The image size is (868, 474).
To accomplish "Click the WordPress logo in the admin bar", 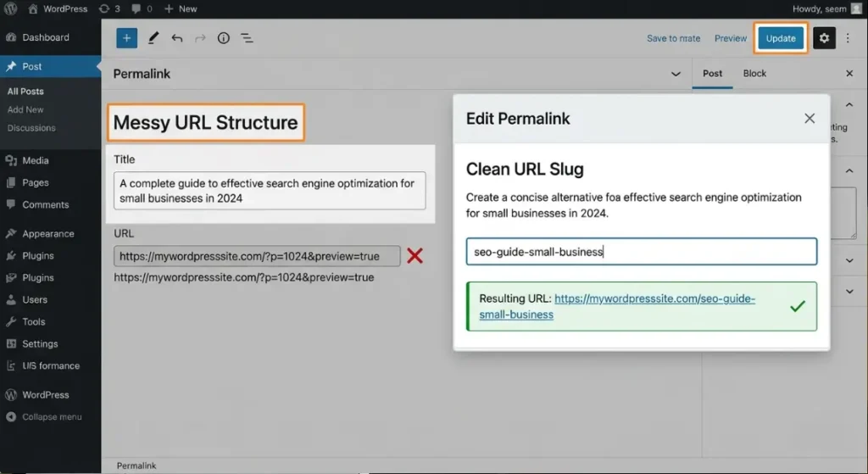I will pos(10,8).
